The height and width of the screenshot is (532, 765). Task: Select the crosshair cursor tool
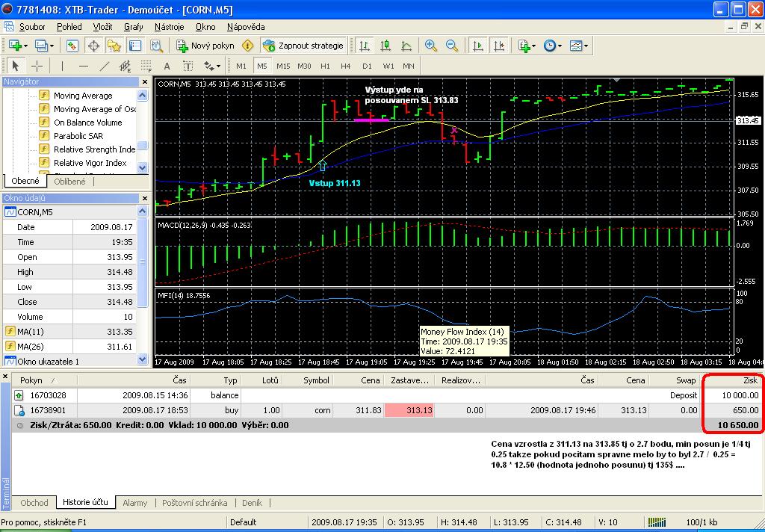(x=37, y=66)
